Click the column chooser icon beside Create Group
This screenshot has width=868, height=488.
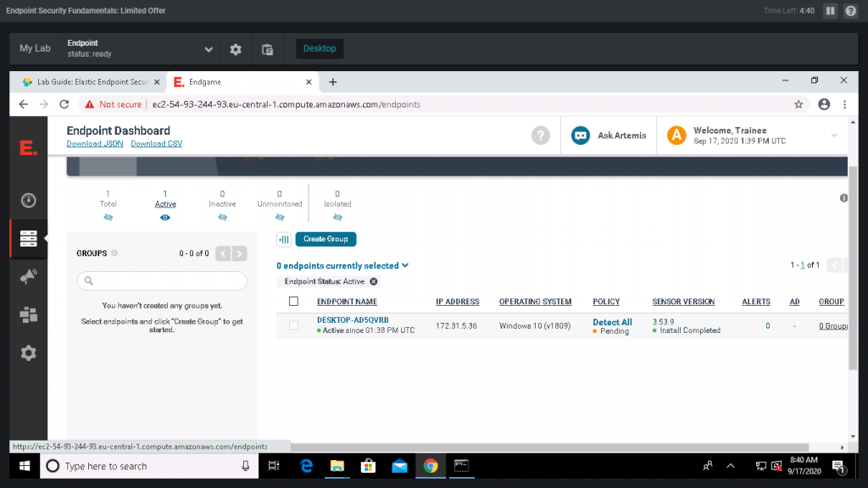coord(284,239)
